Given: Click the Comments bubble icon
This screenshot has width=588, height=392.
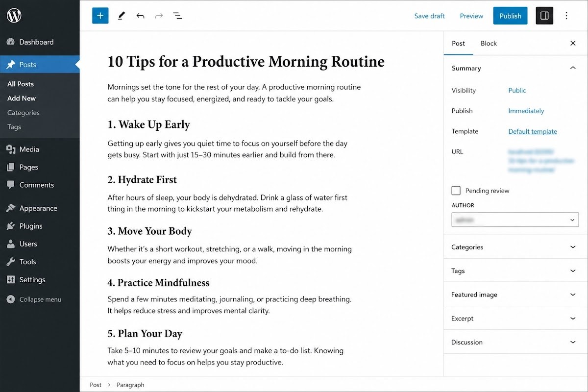Looking at the screenshot, I should [x=11, y=185].
